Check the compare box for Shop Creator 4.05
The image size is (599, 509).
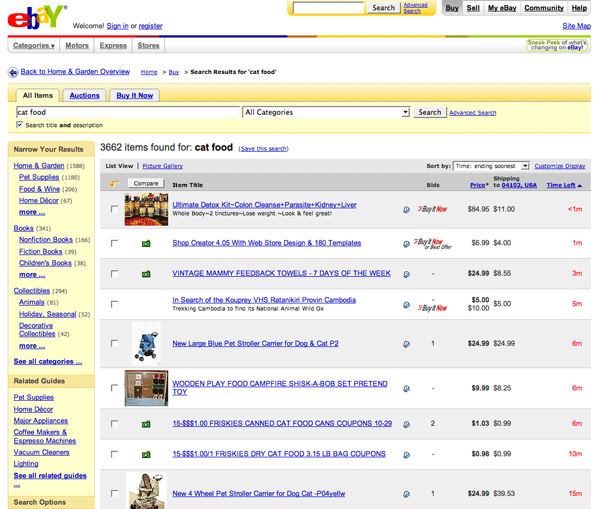[114, 243]
